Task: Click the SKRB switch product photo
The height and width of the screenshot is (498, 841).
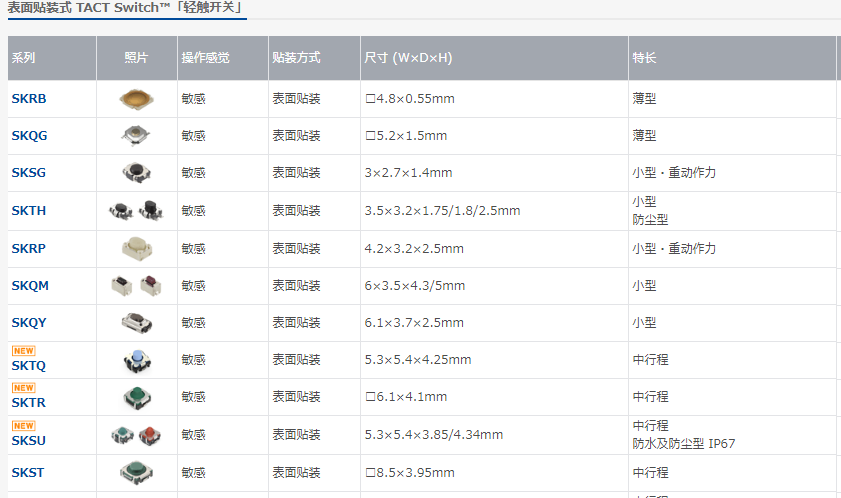Action: [x=136, y=98]
